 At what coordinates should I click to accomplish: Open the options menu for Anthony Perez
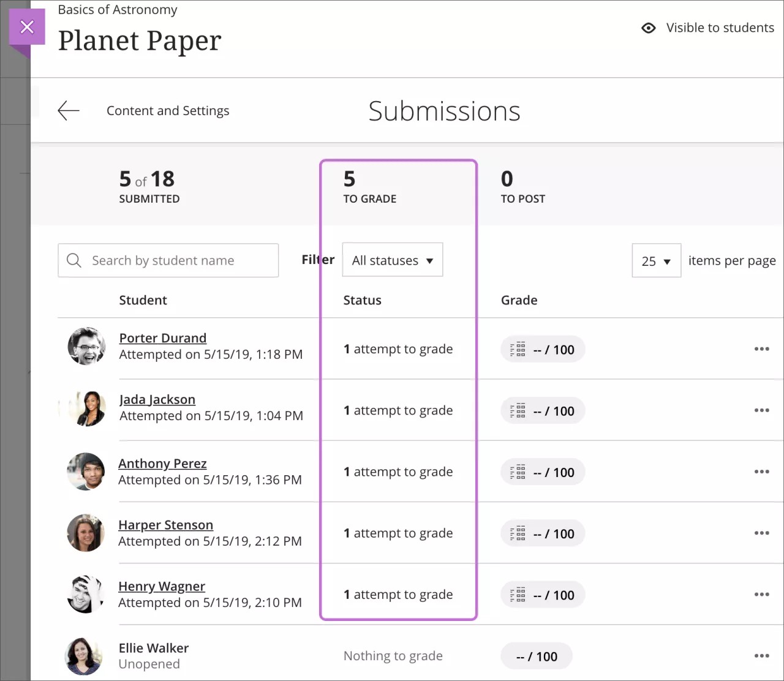click(761, 472)
